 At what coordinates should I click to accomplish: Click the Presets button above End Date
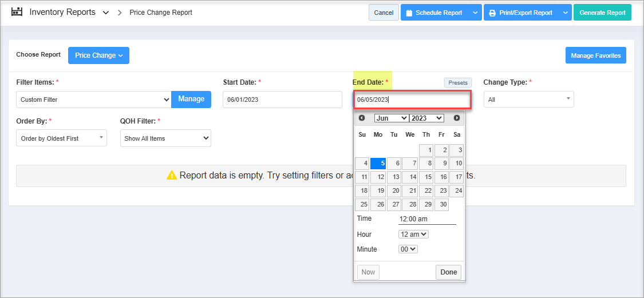click(457, 83)
